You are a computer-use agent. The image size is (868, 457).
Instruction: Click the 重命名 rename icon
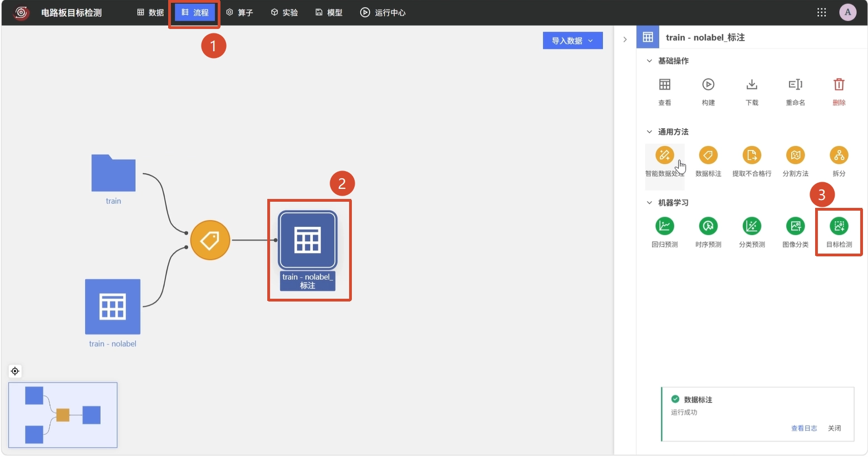pos(795,85)
